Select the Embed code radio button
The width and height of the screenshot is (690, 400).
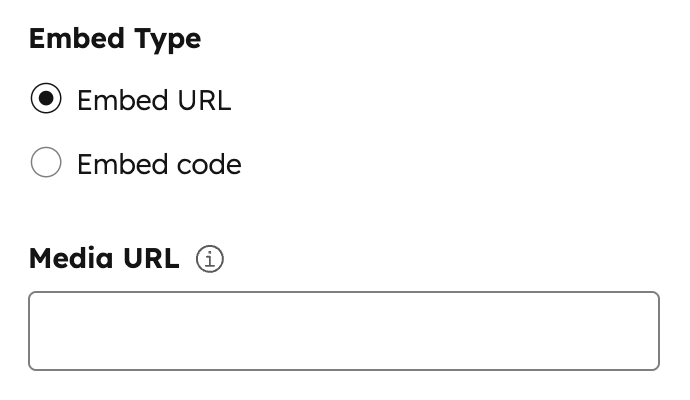point(46,163)
